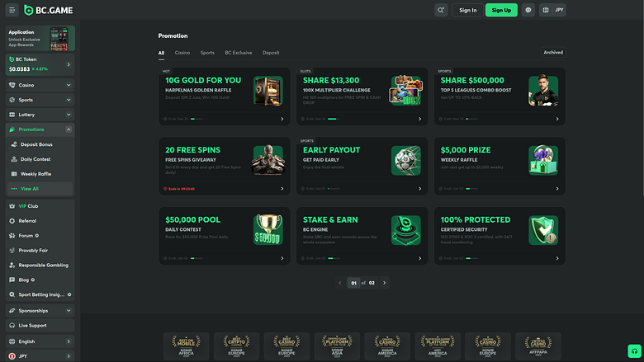Screen dimensions: 644x362
Task: Open the Blog sidebar link
Action: (40, 280)
